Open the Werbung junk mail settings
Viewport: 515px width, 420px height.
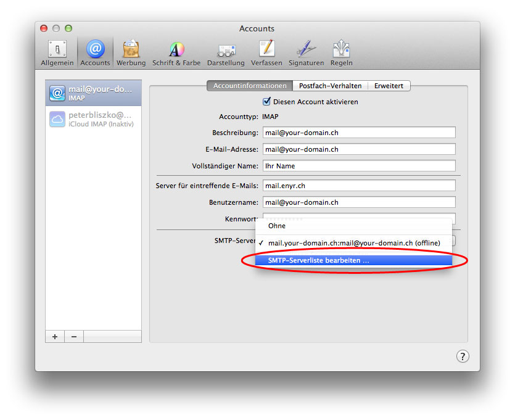pos(131,53)
